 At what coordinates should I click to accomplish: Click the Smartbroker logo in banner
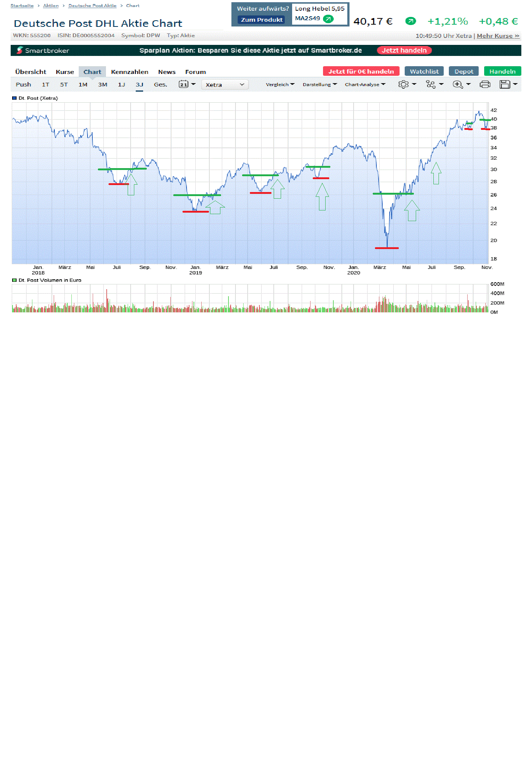click(x=43, y=50)
